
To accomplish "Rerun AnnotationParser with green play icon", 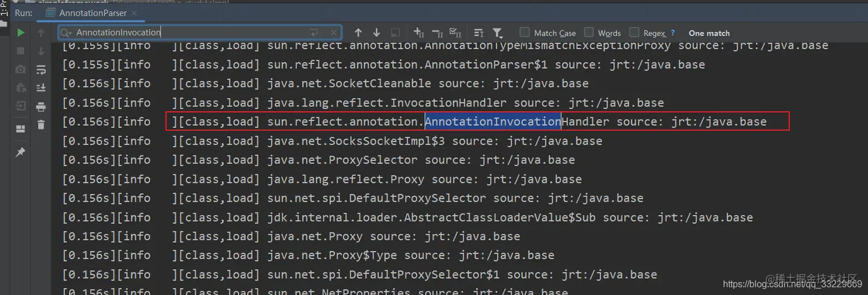I will (x=21, y=33).
